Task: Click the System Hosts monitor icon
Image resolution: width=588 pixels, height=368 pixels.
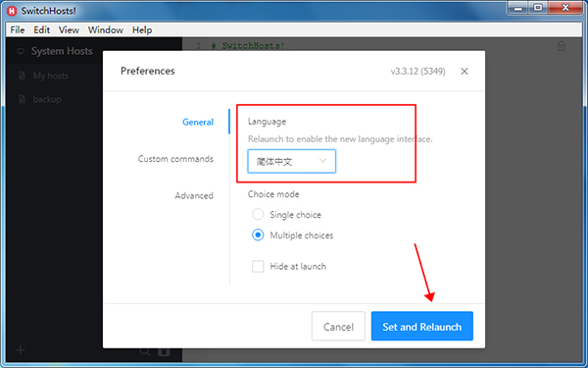Action: point(21,51)
